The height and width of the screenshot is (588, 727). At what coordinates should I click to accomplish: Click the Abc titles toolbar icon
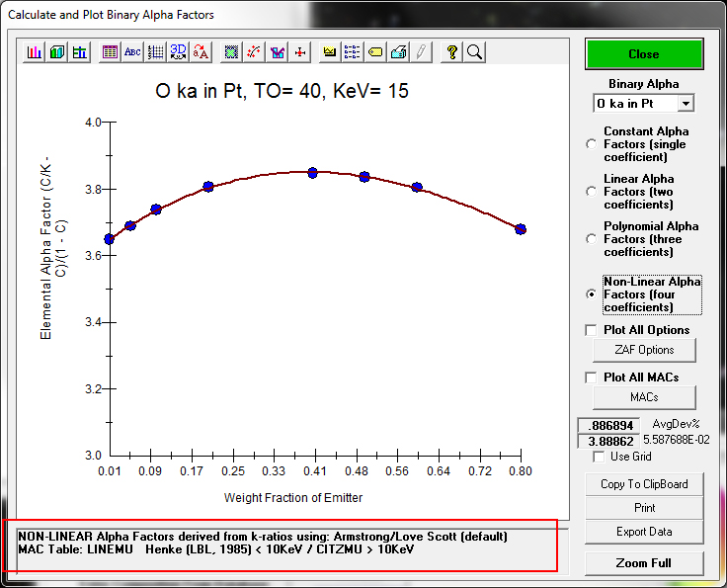132,52
